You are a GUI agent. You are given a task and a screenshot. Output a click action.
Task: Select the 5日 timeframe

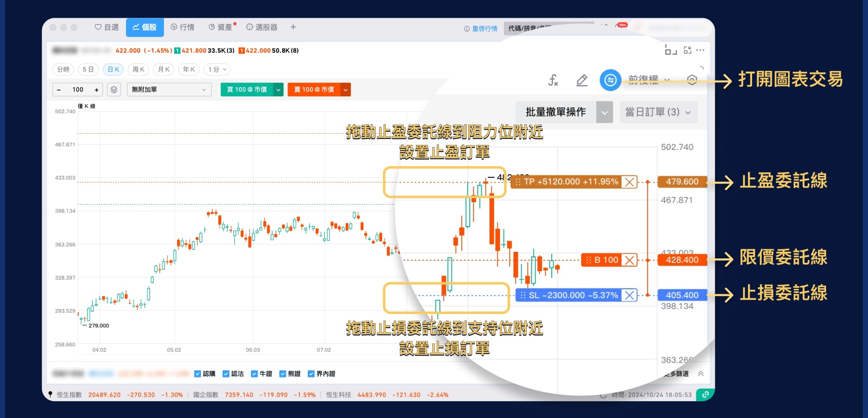coord(88,69)
